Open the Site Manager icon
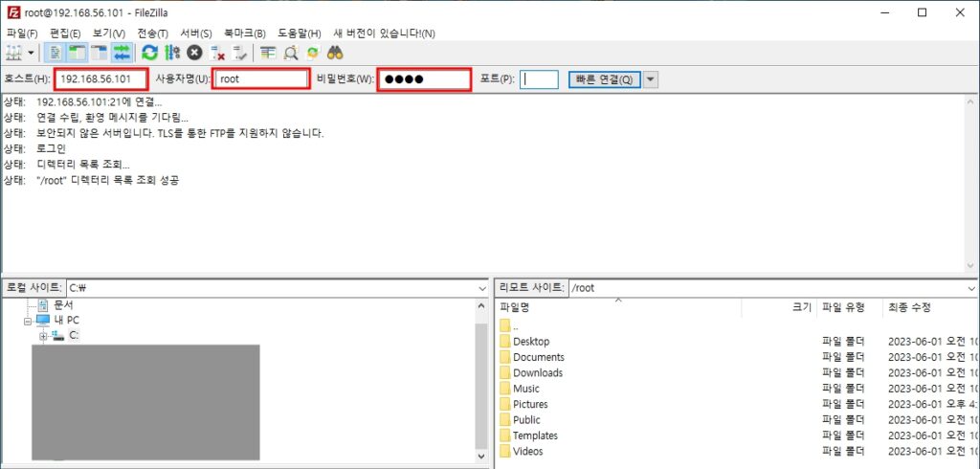 13,54
